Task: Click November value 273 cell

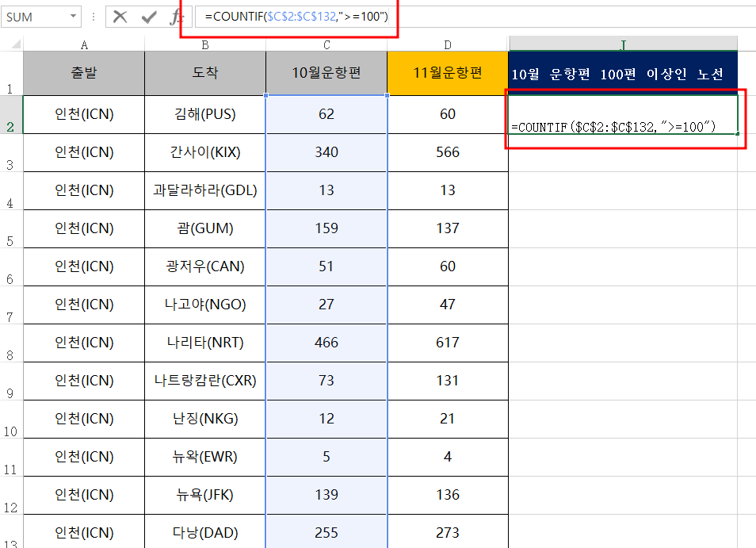Action: click(448, 532)
